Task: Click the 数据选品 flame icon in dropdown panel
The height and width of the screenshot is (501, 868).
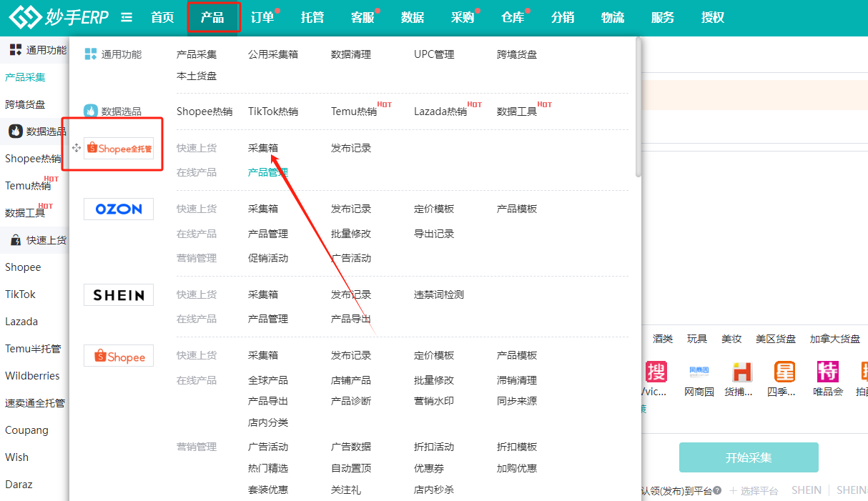Action: click(x=90, y=111)
